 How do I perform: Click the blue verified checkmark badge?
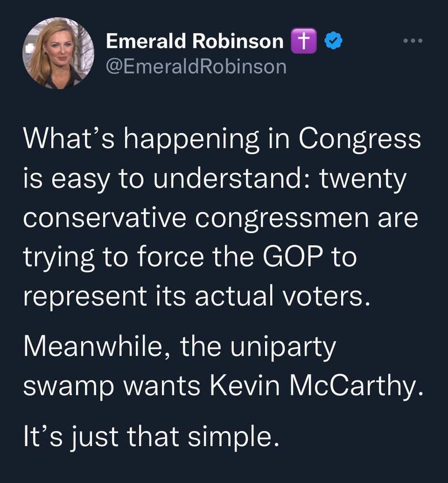(334, 41)
